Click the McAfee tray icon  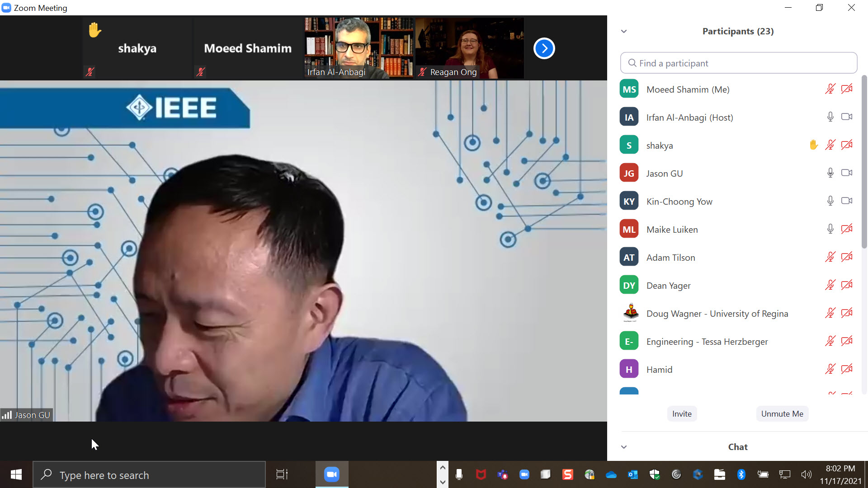[x=481, y=474]
